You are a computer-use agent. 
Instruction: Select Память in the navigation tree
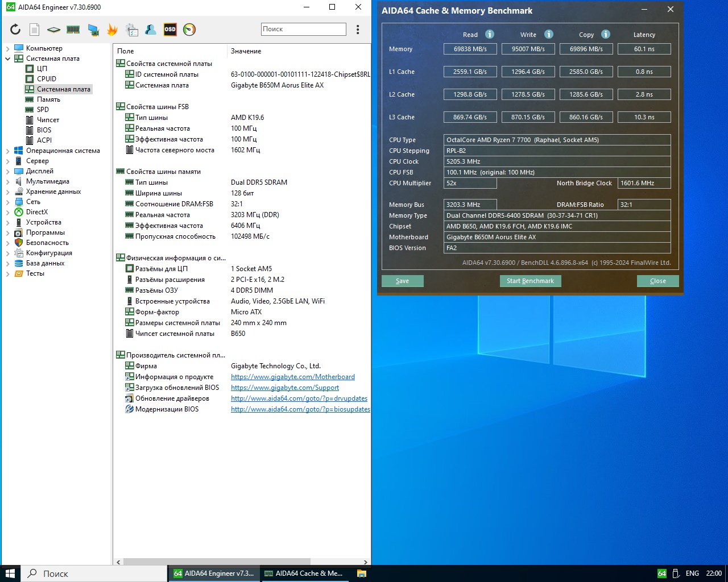click(x=48, y=99)
